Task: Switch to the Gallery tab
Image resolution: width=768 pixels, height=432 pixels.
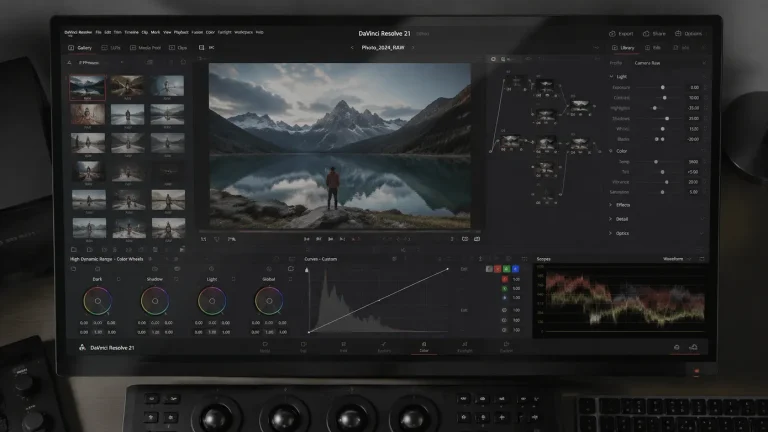Action: coord(80,48)
